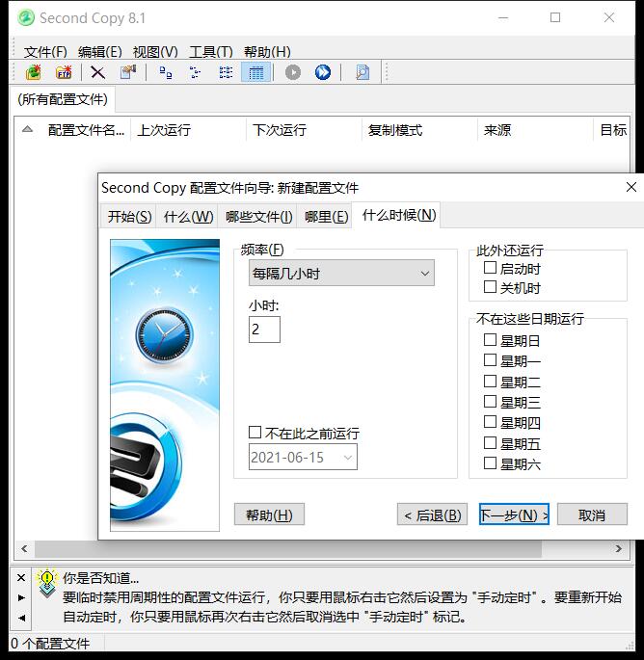The height and width of the screenshot is (660, 644).
Task: Click the grey Run profile play icon
Action: pos(293,72)
